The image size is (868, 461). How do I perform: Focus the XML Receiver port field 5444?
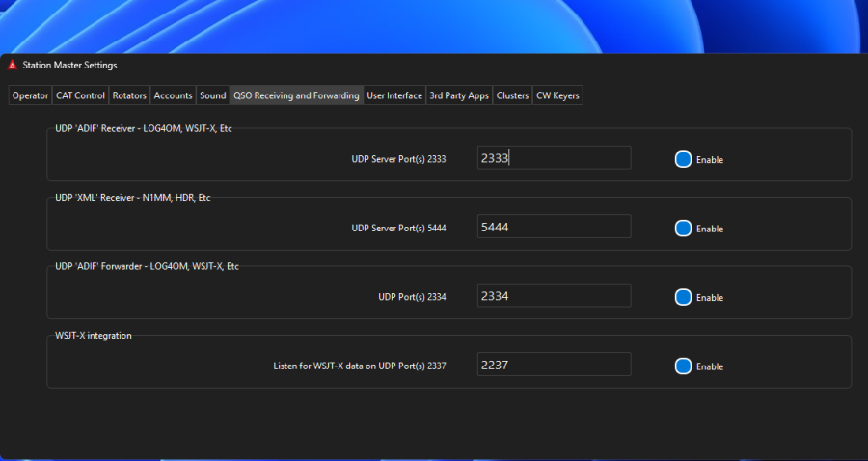[554, 227]
